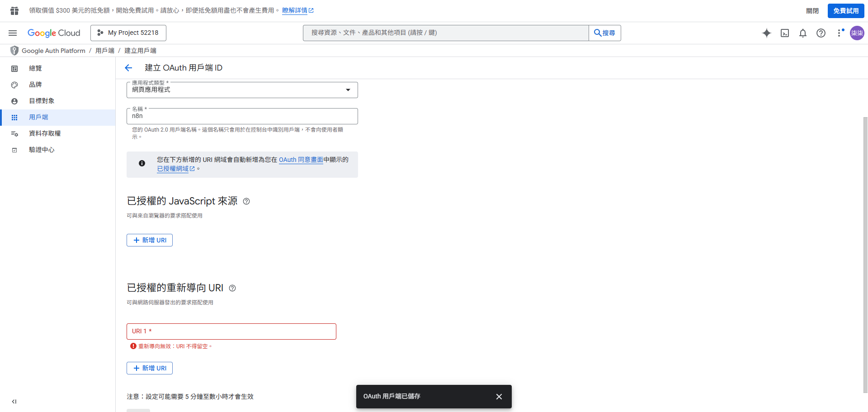Open the Gemini AI assistant sparkle icon
Screen dimensions: 868x412
coord(767,33)
